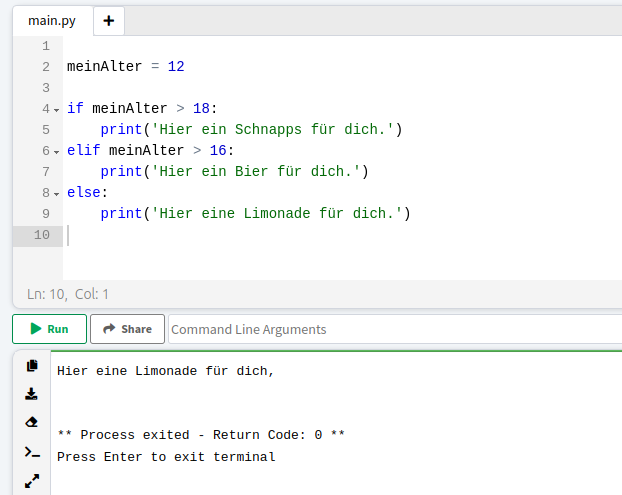This screenshot has height=495, width=622.
Task: Click the value 12 in code
Action: coord(176,66)
